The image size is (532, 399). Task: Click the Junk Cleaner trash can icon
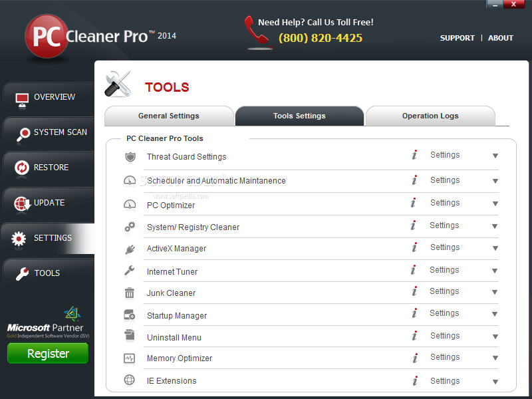[x=129, y=293]
